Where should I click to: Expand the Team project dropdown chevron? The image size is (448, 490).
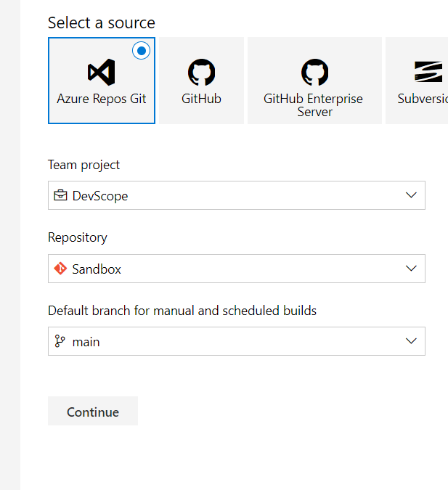click(x=411, y=195)
